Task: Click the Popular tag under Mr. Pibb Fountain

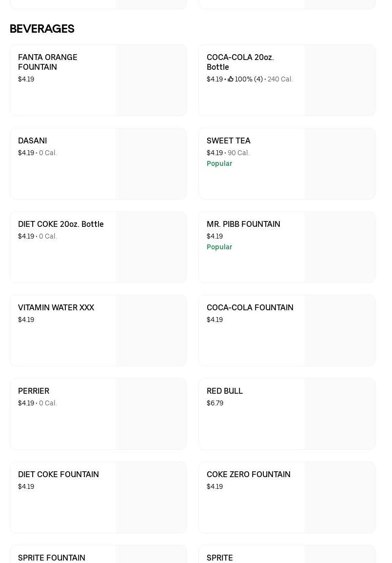Action: click(219, 247)
